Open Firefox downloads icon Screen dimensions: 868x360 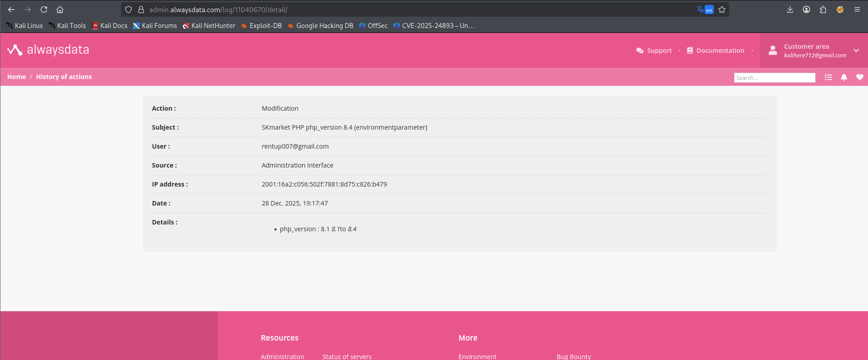790,9
